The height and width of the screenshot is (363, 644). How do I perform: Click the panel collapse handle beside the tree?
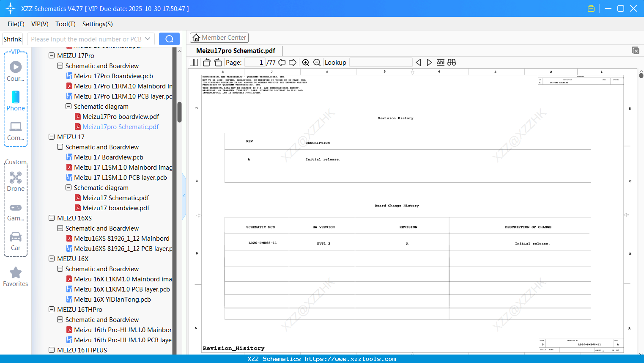(x=184, y=196)
